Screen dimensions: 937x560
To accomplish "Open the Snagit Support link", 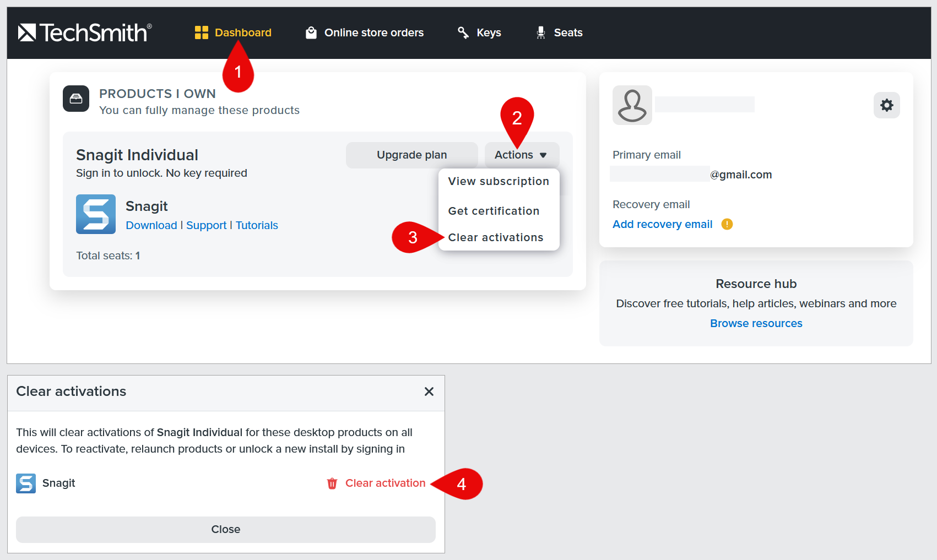I will 207,225.
